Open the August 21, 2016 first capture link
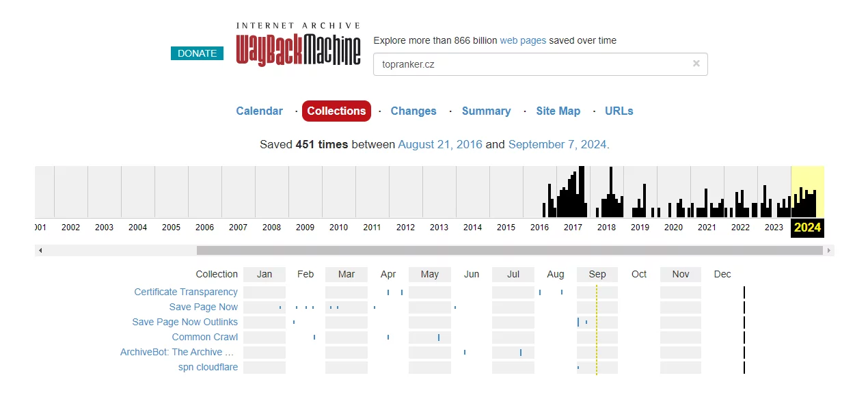Viewport: 868px width, 412px height. (x=440, y=144)
